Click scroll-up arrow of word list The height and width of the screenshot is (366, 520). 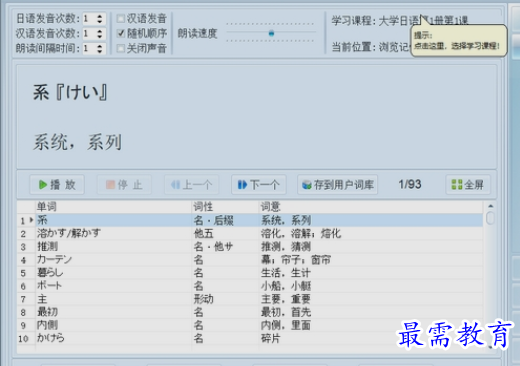[x=490, y=206]
